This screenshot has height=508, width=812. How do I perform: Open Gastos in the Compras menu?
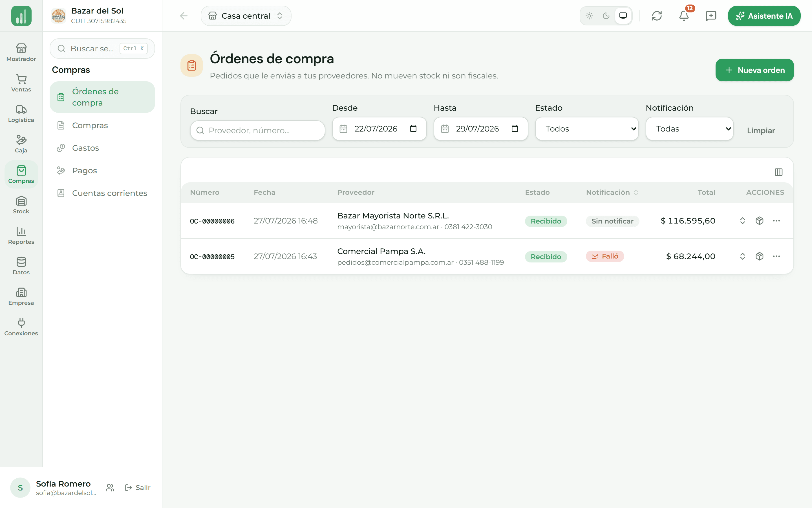pyautogui.click(x=102, y=148)
